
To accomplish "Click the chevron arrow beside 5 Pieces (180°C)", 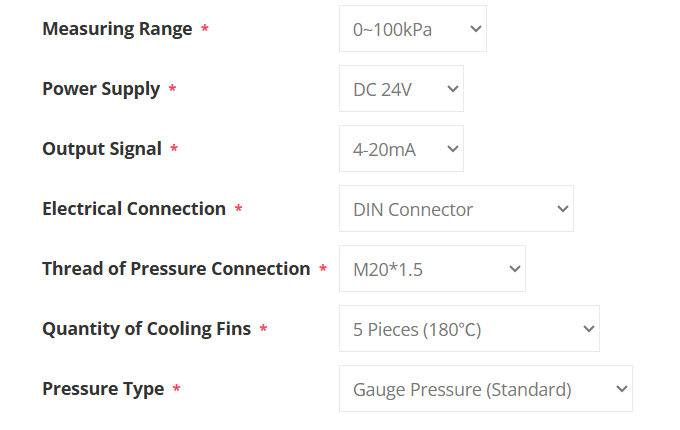I will point(588,329).
